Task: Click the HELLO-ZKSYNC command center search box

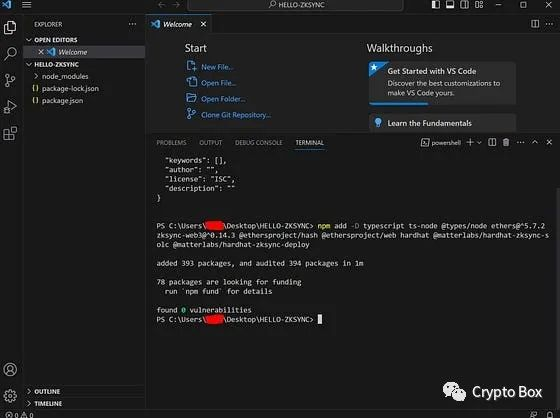Action: 296,5
